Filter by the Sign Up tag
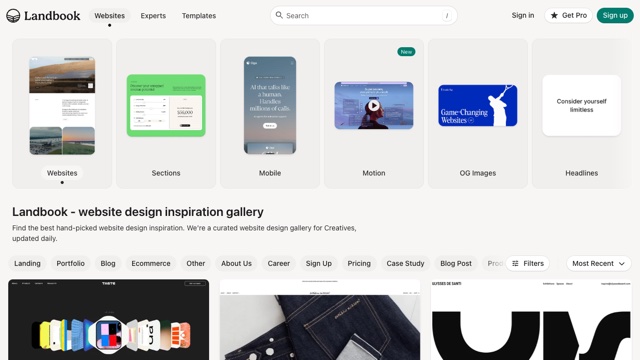This screenshot has height=360, width=640. (319, 264)
